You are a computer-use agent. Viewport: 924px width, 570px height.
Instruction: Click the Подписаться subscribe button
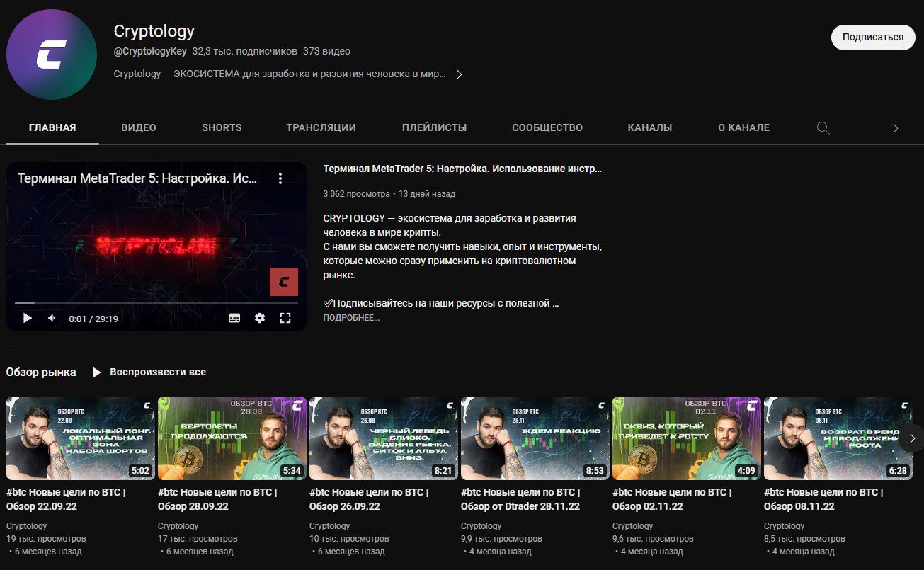[873, 37]
